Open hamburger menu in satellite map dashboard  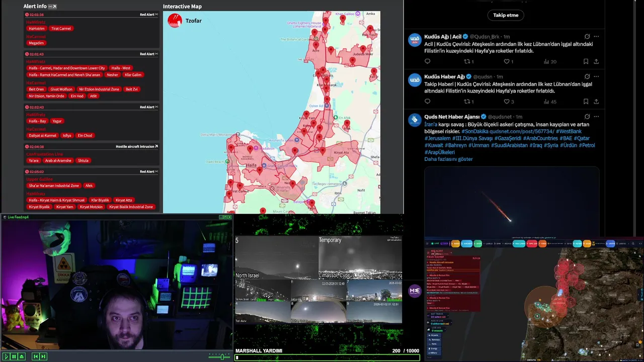pos(427,244)
